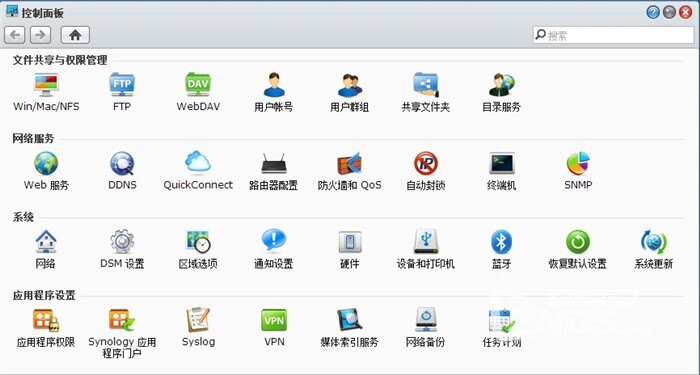700x375 pixels.
Task: Open the SNMP pie chart icon
Action: click(578, 163)
